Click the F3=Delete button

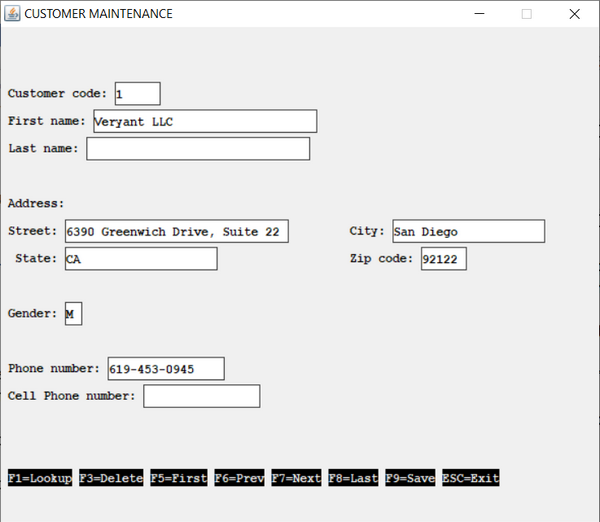click(111, 479)
